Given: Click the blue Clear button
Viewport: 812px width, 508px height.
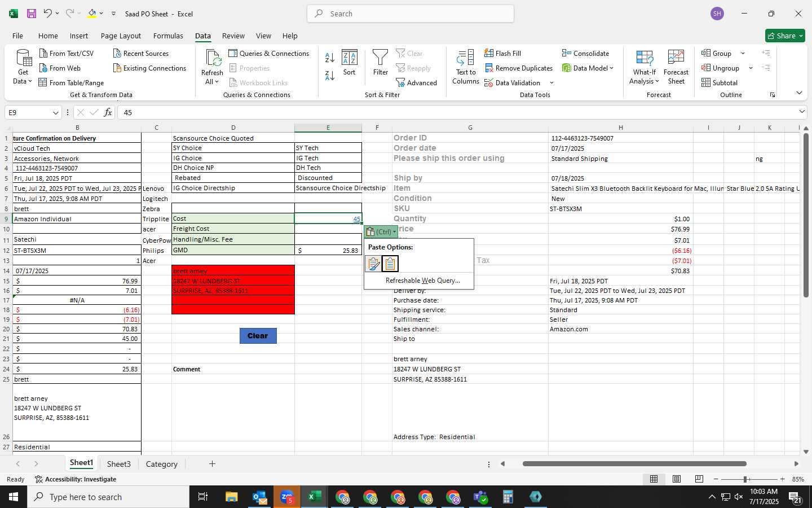Looking at the screenshot, I should pyautogui.click(x=258, y=336).
